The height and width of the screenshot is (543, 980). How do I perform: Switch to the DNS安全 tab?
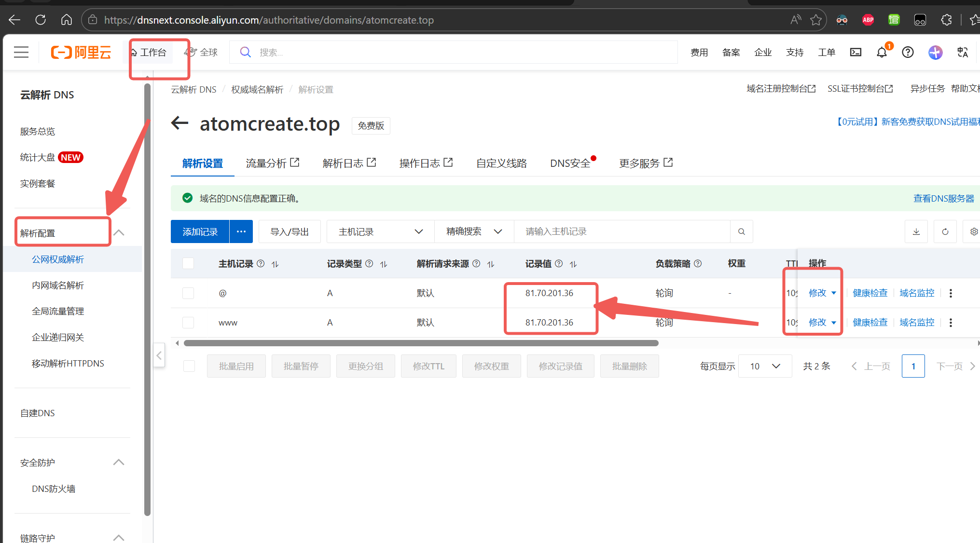pos(570,163)
